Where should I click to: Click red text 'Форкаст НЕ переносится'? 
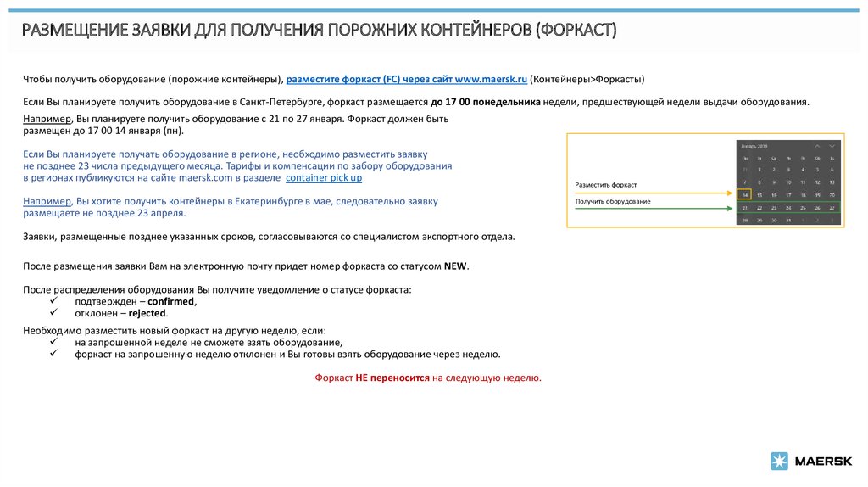(x=372, y=378)
